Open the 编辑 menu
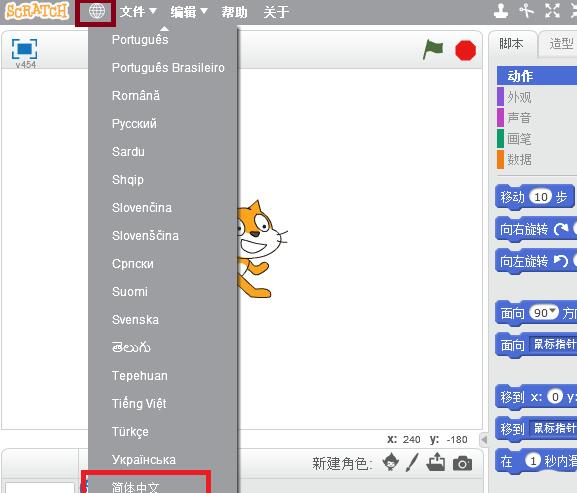Screen dimensions: 577x493 click(189, 12)
